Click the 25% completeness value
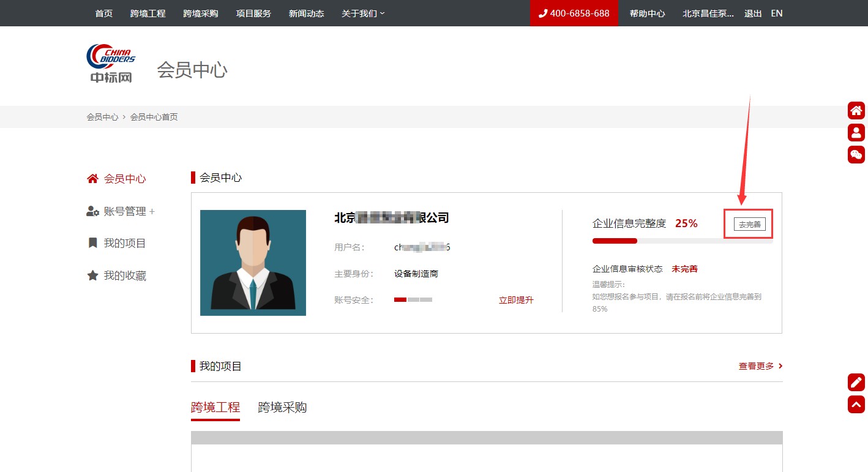868x472 pixels. tap(686, 223)
